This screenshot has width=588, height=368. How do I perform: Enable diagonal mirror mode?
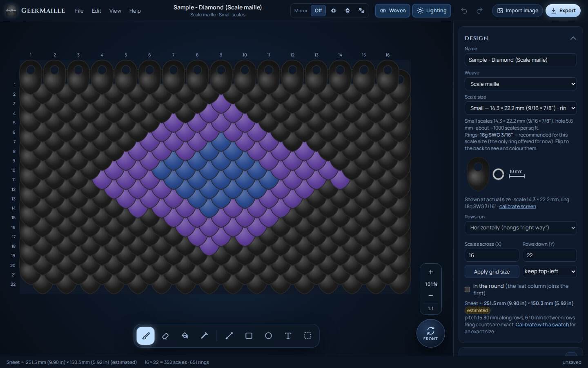tap(361, 11)
